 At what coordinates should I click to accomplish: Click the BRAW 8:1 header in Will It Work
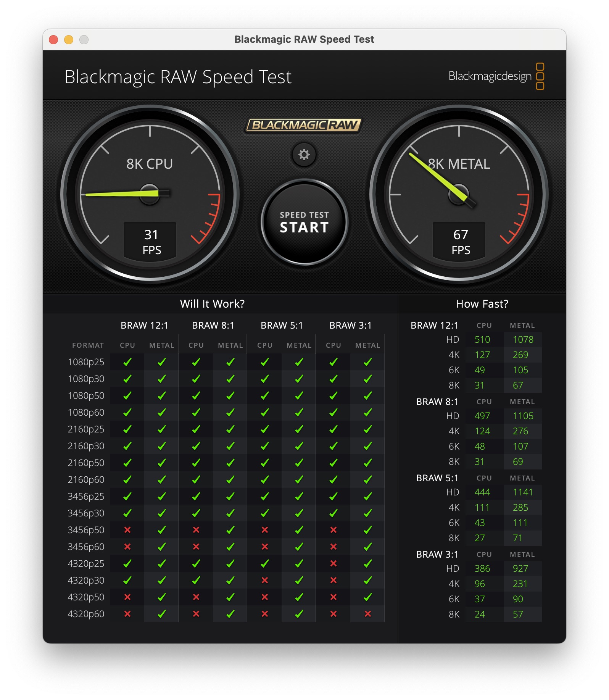click(213, 325)
